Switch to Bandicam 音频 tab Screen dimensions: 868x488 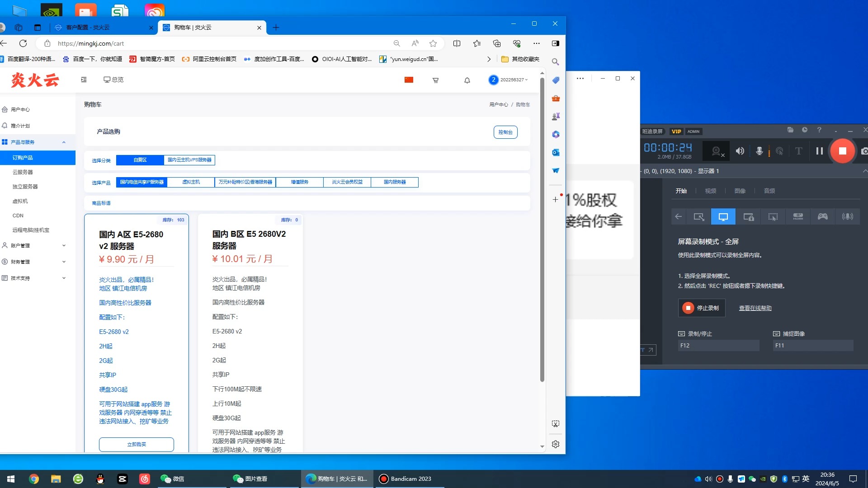(769, 191)
